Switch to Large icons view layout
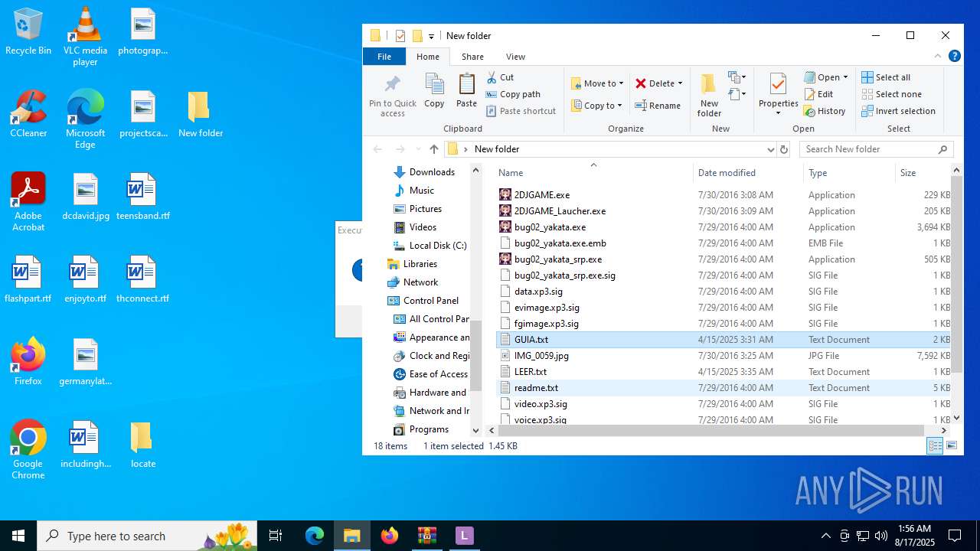 [952, 446]
